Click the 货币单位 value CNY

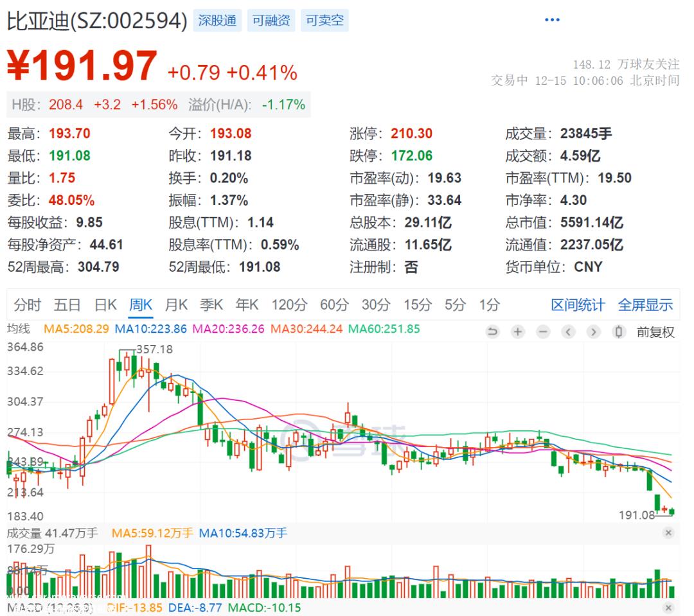tap(588, 267)
